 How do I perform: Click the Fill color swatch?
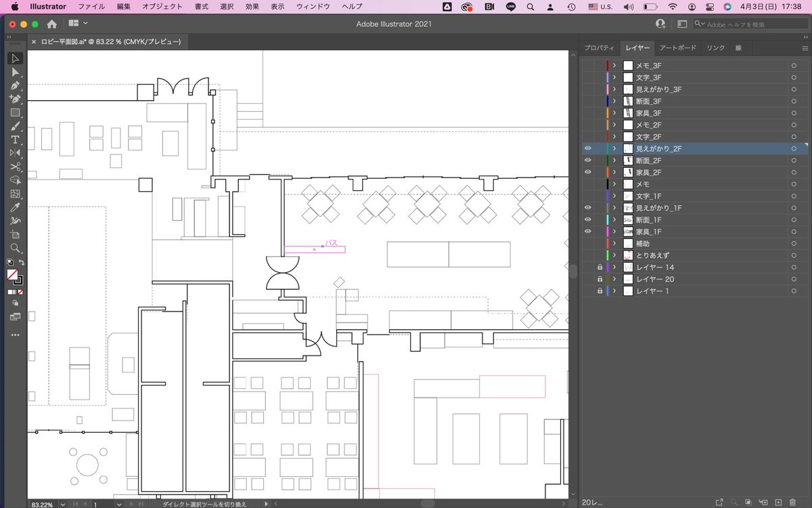point(12,274)
